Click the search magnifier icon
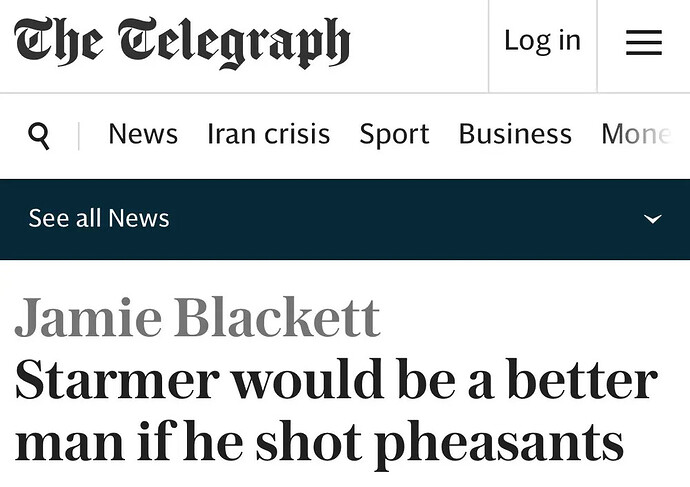This screenshot has height=487, width=690. 39,135
